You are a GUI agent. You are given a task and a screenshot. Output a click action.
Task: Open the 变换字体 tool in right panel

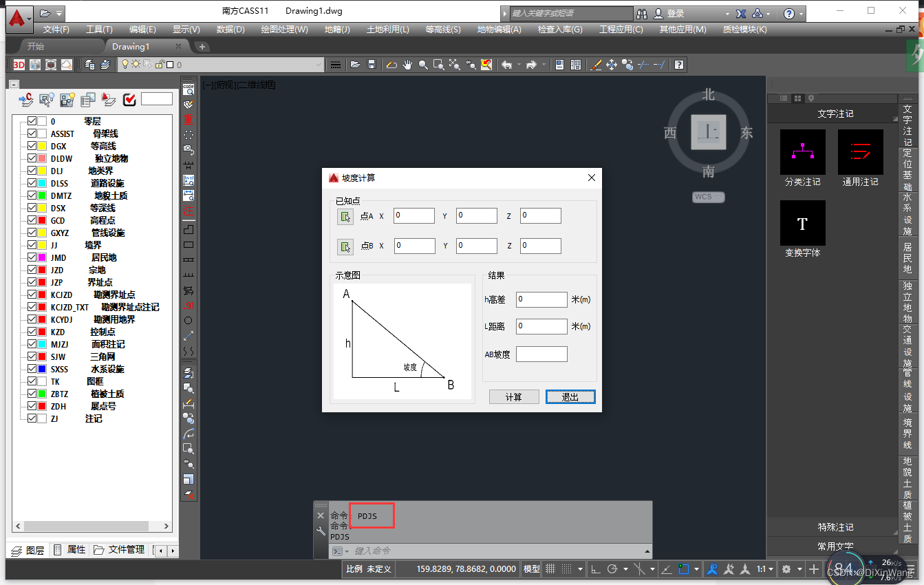[802, 223]
